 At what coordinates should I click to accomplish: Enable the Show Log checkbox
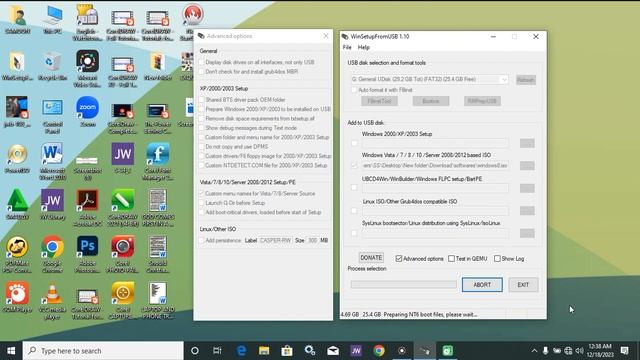tap(497, 258)
